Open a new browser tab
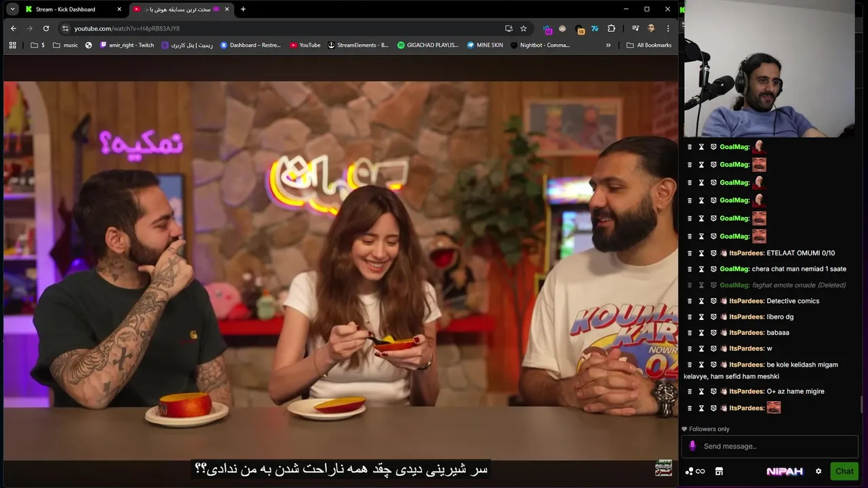The width and height of the screenshot is (868, 488). [x=243, y=9]
